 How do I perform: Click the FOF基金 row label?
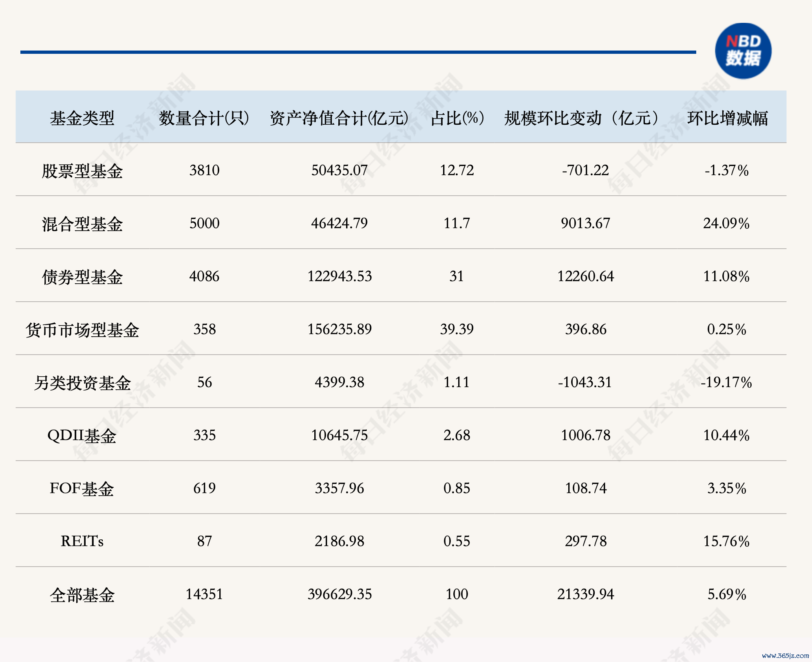pyautogui.click(x=82, y=488)
